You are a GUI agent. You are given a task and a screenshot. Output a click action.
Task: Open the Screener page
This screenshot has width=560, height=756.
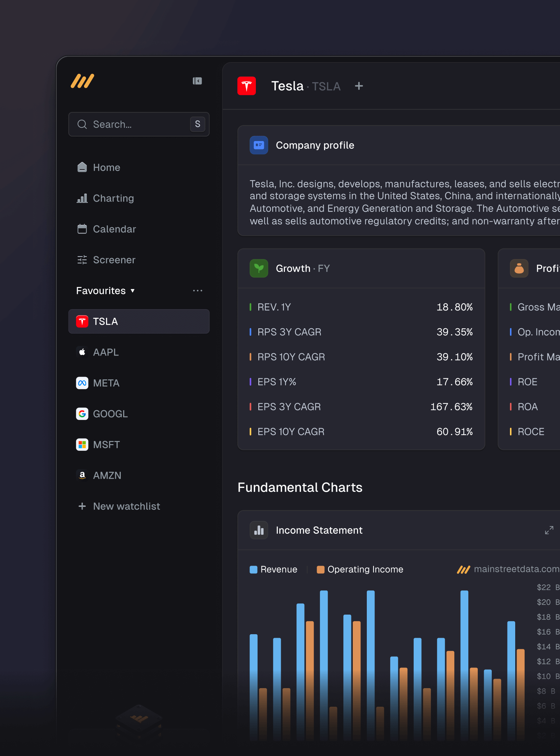point(114,260)
